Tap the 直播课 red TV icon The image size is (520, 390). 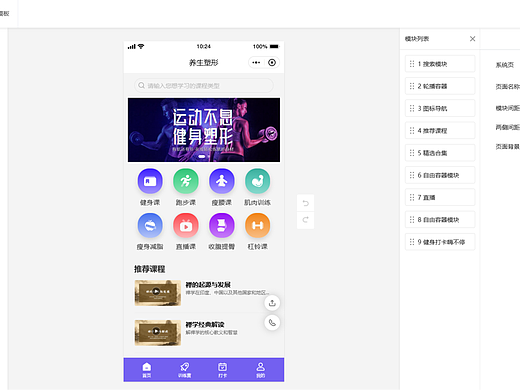[x=186, y=226]
